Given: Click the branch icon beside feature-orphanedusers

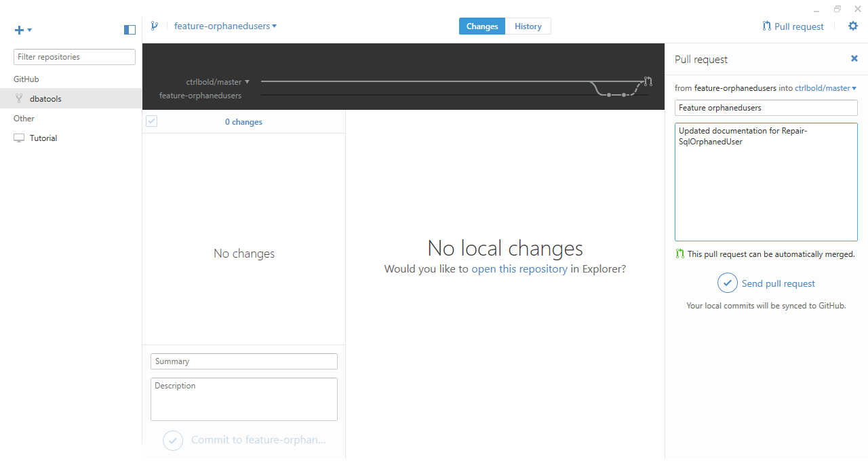Looking at the screenshot, I should tap(155, 26).
